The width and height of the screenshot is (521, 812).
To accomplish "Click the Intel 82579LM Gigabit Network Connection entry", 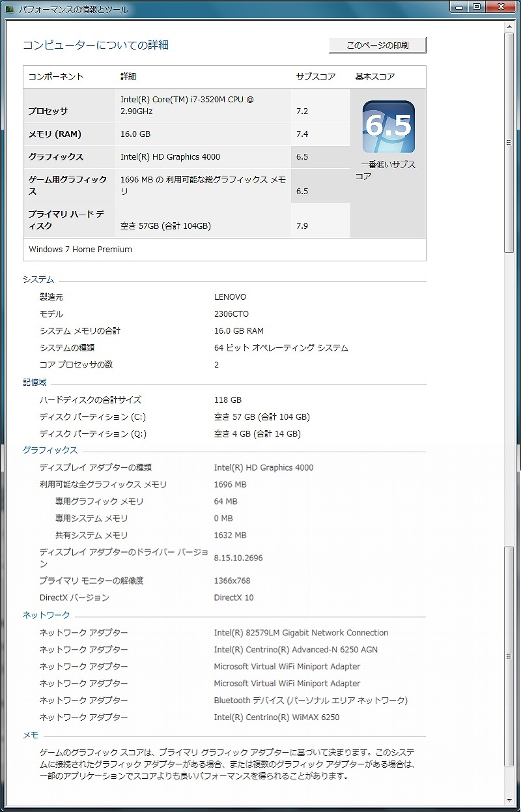I will pyautogui.click(x=301, y=633).
